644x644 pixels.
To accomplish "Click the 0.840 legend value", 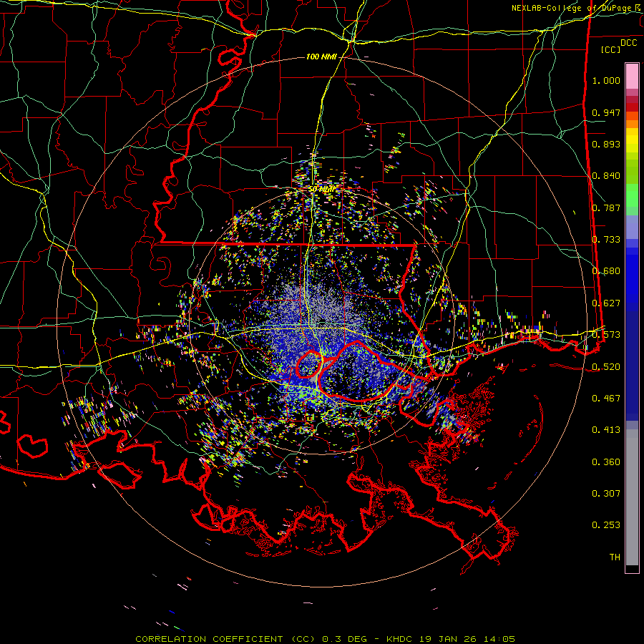I will [x=606, y=176].
